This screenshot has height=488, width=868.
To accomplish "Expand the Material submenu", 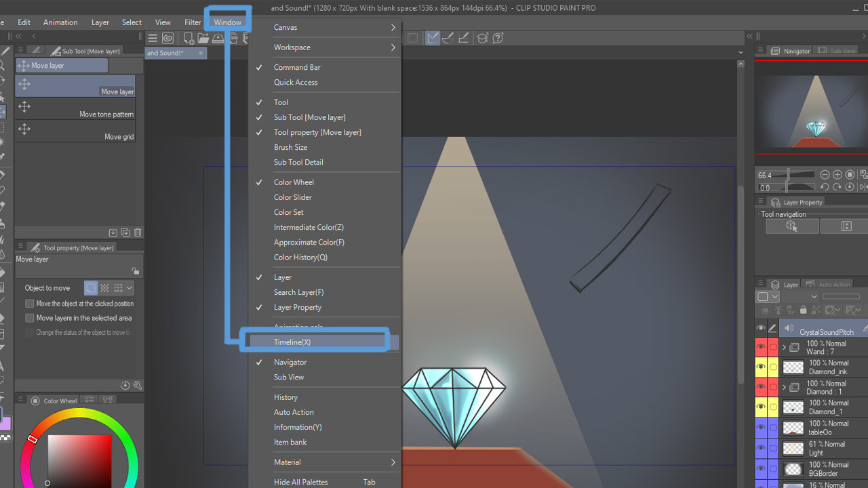I will [x=324, y=462].
